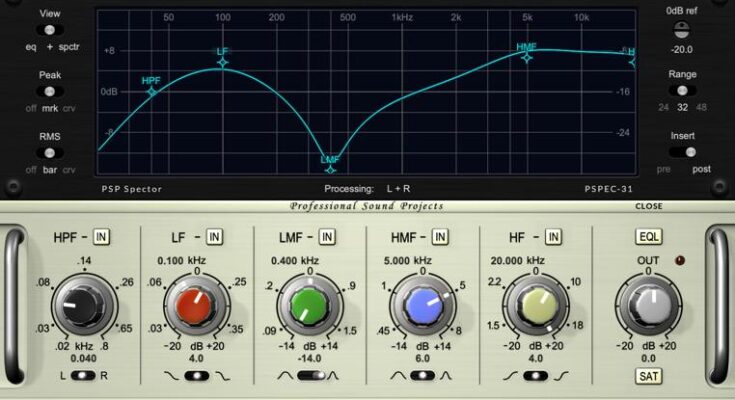Screen dimensions: 735x400
Task: Click the blue HMF gain knob
Action: coord(421,302)
